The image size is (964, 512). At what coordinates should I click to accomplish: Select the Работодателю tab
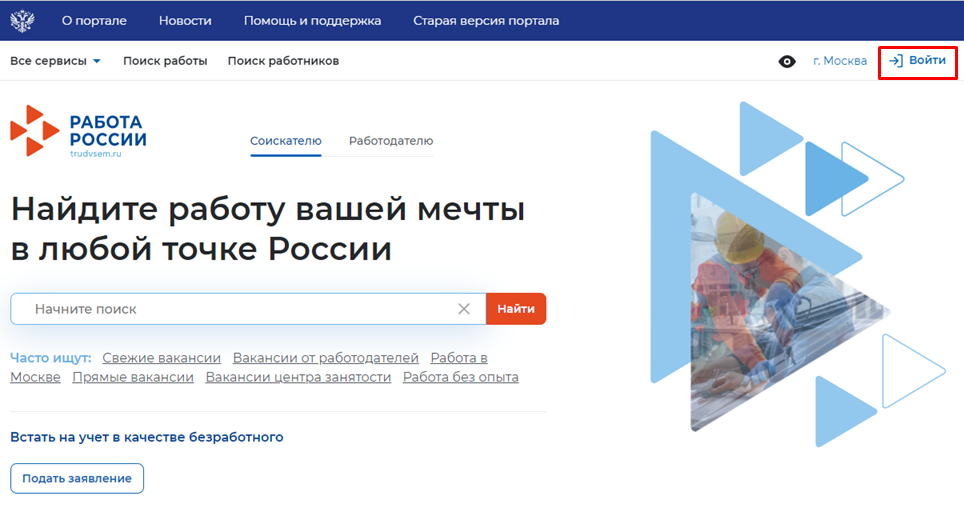[x=391, y=141]
